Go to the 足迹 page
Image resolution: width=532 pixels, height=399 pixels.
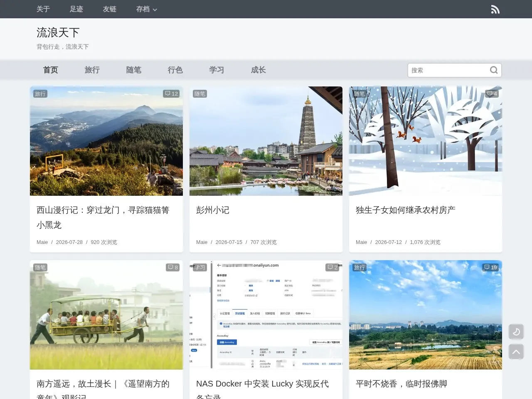pos(76,9)
